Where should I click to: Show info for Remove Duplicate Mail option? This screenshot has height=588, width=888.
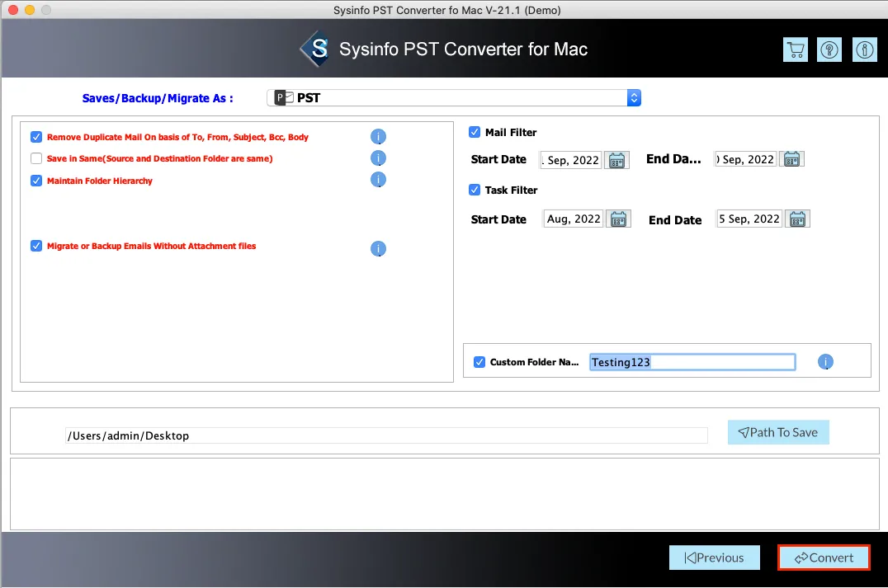click(x=378, y=137)
